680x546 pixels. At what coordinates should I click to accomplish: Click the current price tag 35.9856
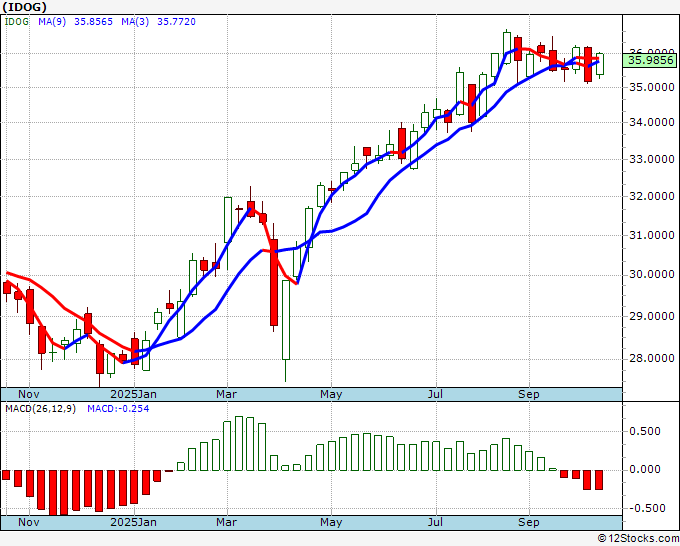click(x=651, y=60)
